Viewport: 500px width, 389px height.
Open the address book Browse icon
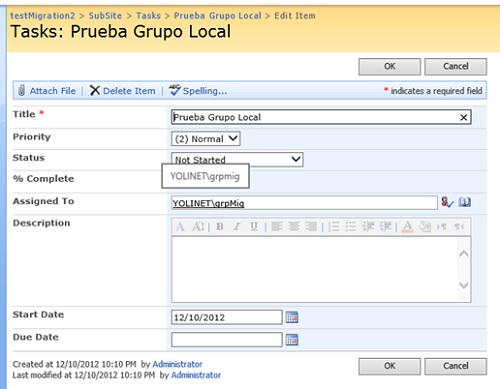click(465, 202)
